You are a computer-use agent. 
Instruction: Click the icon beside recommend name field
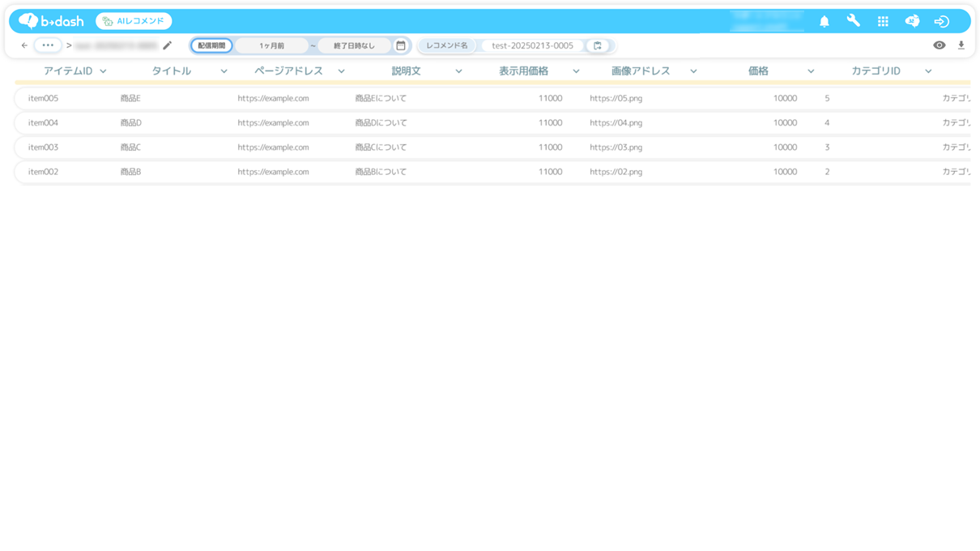coord(598,46)
